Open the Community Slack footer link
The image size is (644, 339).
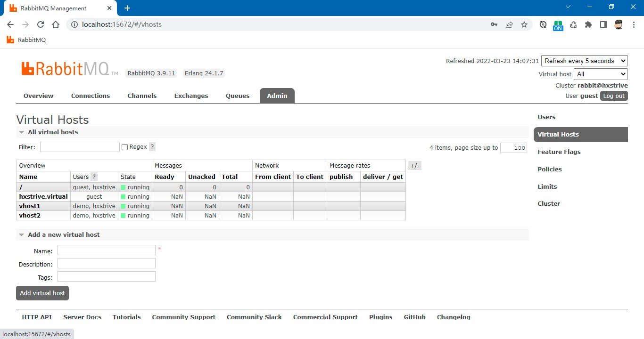point(254,317)
